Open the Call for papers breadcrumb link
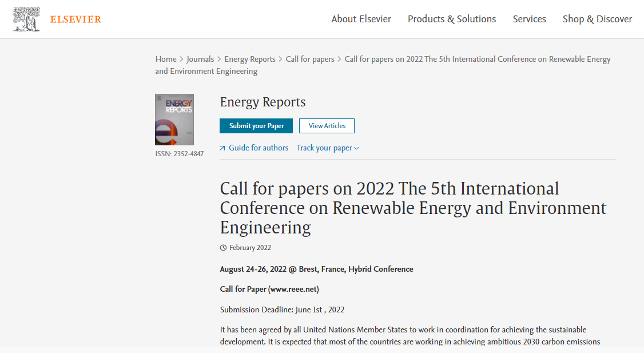The width and height of the screenshot is (644, 353). [310, 59]
